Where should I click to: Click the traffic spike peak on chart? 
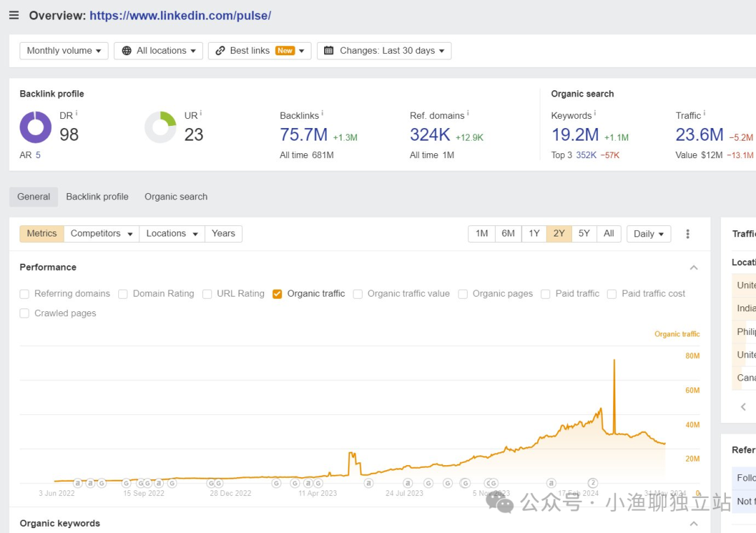pyautogui.click(x=615, y=360)
